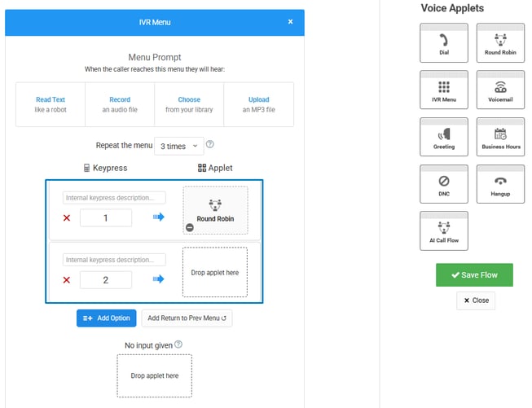Select the Greeting applet tile
Viewport: 532px width, 408px height.
click(x=443, y=138)
